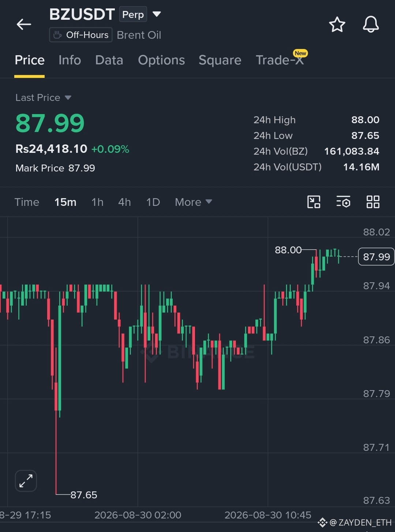Switch to the Price tab
395x532 pixels.
[x=30, y=60]
